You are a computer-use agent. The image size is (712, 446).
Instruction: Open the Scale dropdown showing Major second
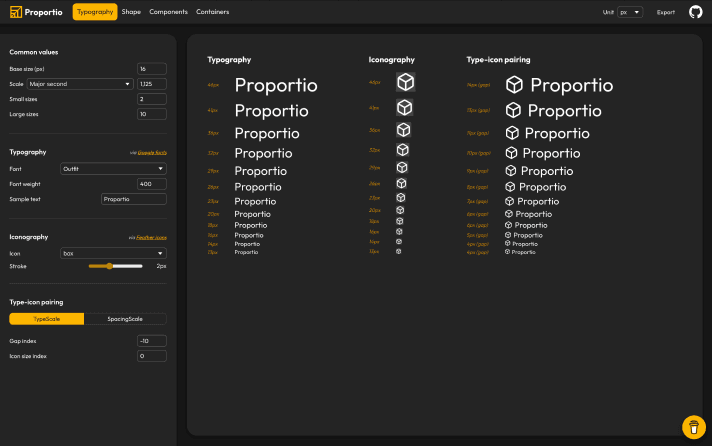80,84
